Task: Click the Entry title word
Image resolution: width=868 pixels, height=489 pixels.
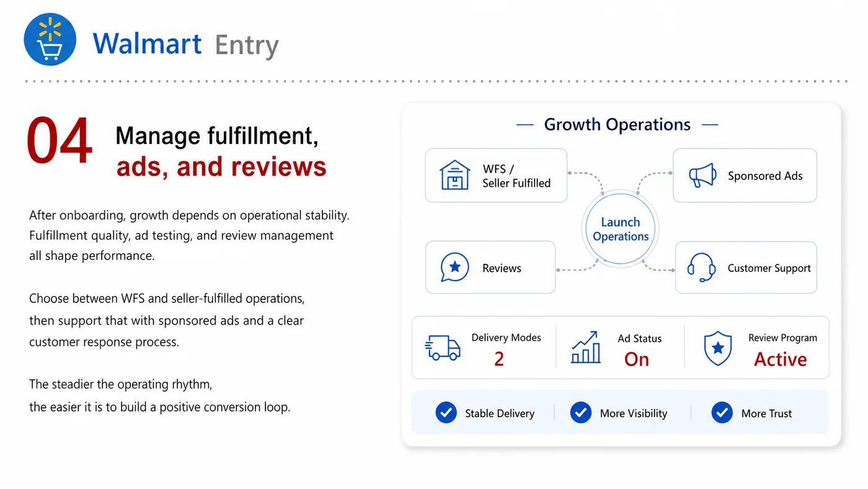Action: coord(247,47)
